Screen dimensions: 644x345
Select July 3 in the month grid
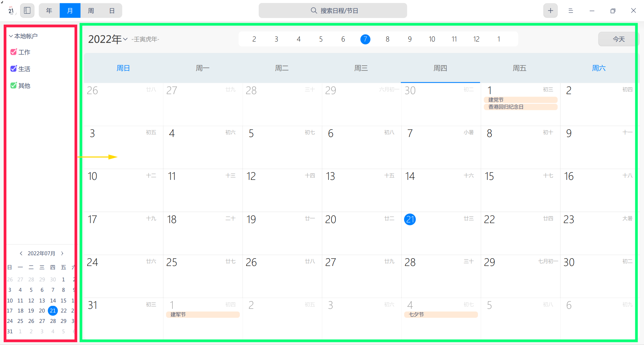(x=123, y=147)
